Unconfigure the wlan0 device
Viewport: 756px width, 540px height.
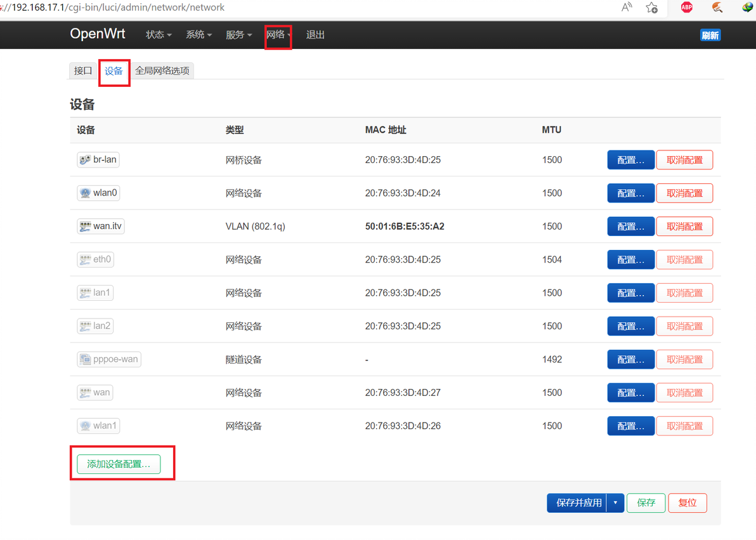[x=684, y=193]
